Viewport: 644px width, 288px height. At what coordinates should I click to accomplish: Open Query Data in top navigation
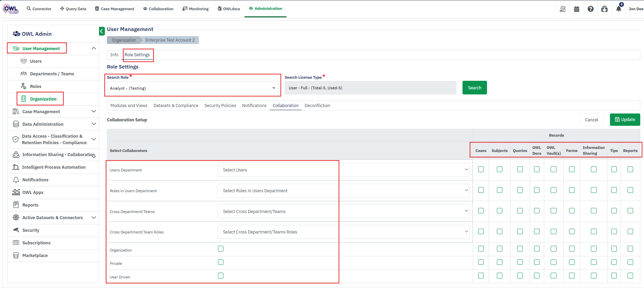(x=73, y=9)
